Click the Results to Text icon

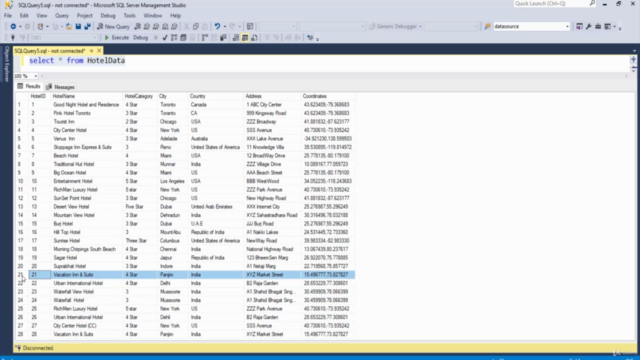coord(236,38)
